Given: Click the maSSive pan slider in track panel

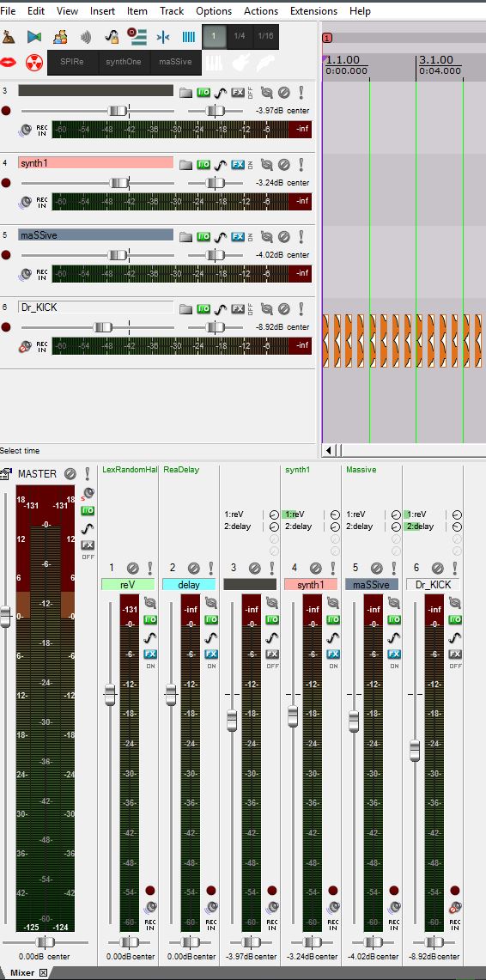Looking at the screenshot, I should [x=215, y=254].
